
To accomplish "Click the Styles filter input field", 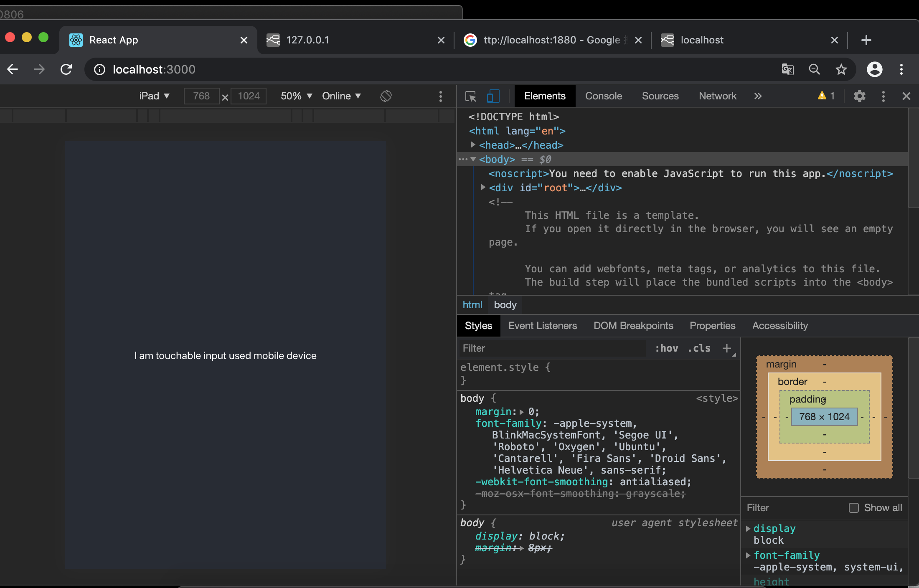I will click(x=551, y=348).
